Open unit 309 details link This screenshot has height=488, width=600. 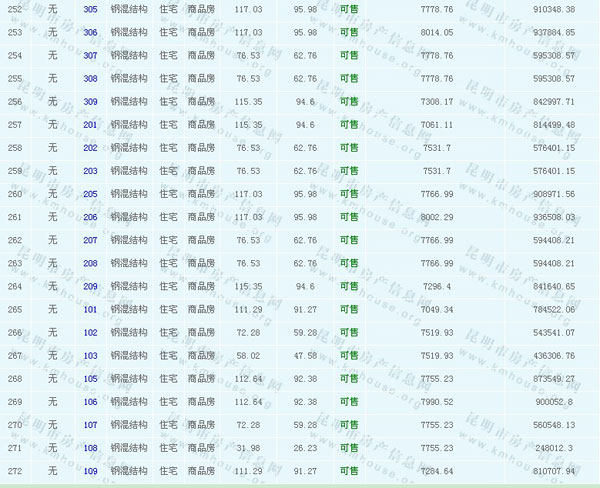[90, 101]
